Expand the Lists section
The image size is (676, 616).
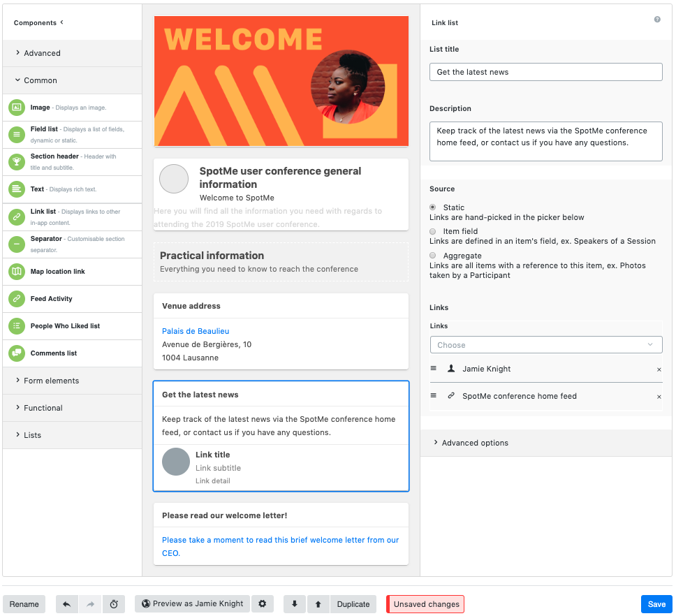point(72,435)
